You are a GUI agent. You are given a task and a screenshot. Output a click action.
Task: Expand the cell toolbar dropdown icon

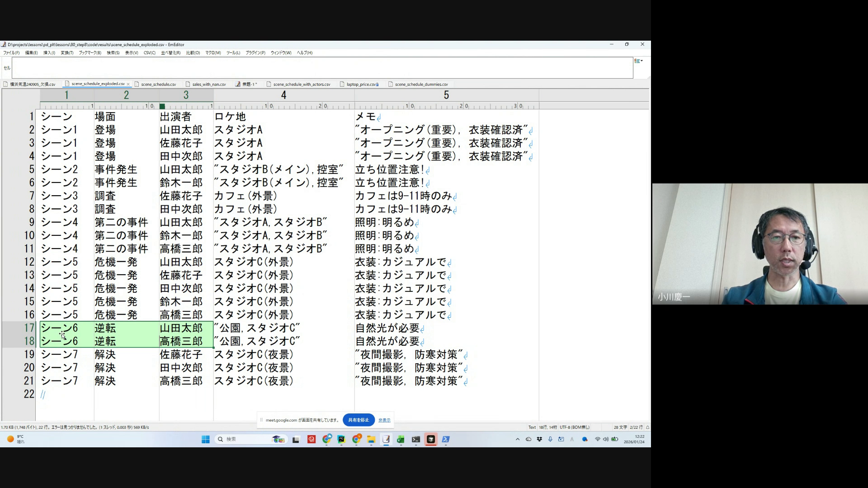coord(638,61)
